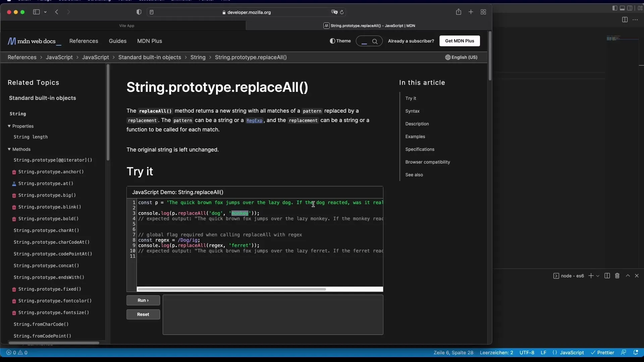Open a new tab with plus icon
The width and height of the screenshot is (644, 362).
click(x=471, y=12)
